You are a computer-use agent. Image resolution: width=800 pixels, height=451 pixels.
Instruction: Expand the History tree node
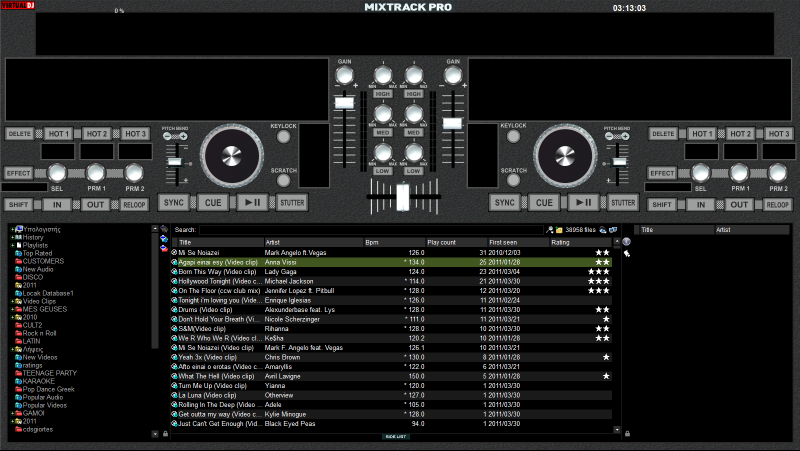[12, 237]
